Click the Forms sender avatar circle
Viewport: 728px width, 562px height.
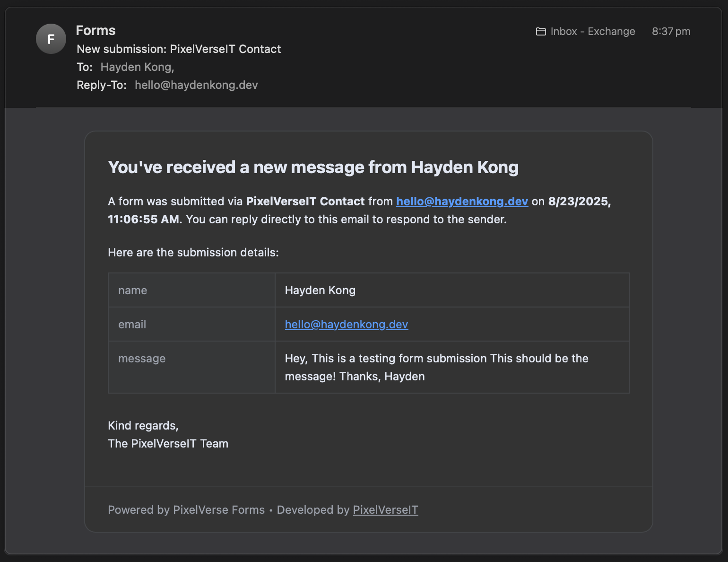tap(51, 39)
